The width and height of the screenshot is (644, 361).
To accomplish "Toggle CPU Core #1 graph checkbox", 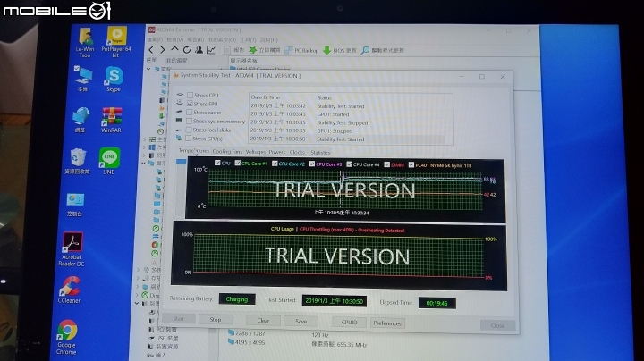I will pos(237,163).
